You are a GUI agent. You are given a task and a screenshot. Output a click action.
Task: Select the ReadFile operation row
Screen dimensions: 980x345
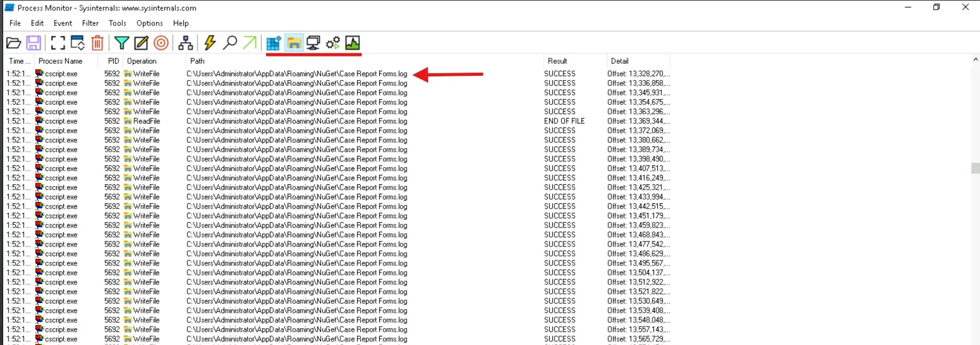337,121
